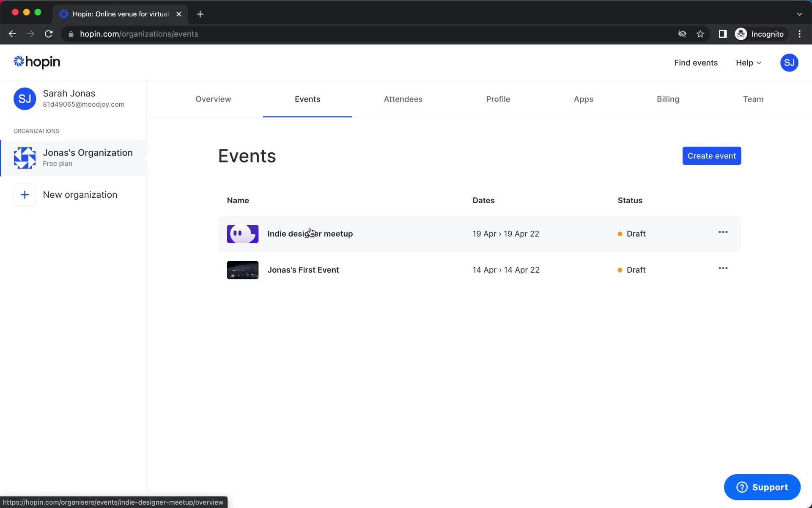
Task: Click the Dates column header
Action: [483, 200]
